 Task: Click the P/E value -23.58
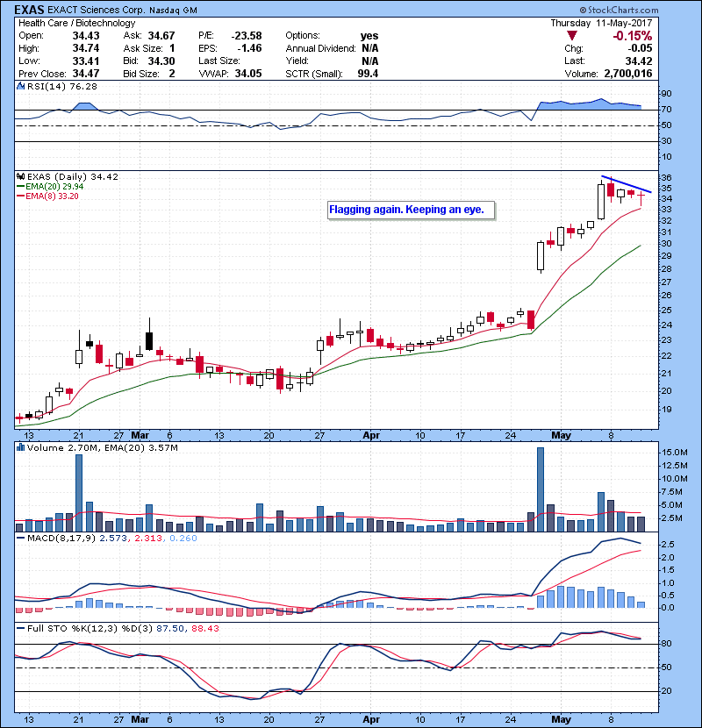pos(247,36)
